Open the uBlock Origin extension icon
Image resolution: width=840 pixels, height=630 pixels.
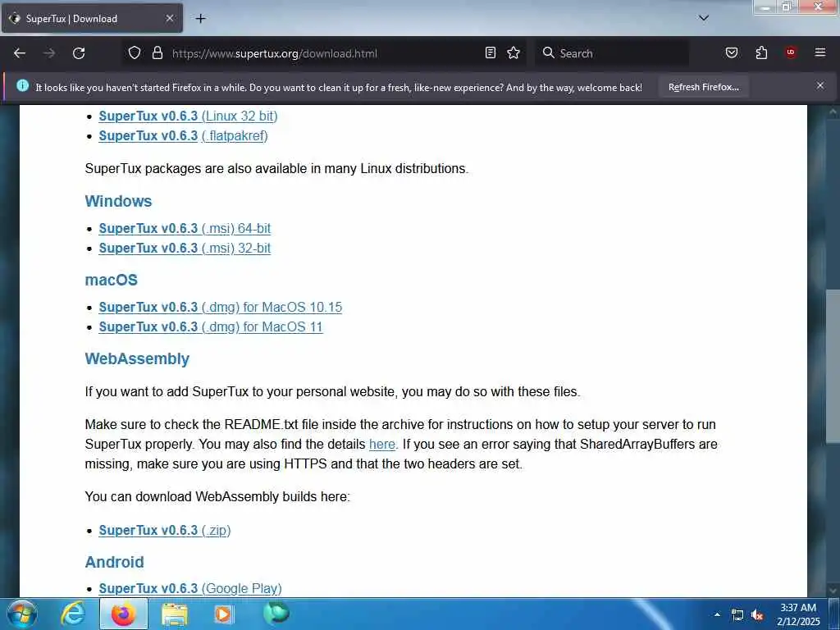click(x=791, y=52)
